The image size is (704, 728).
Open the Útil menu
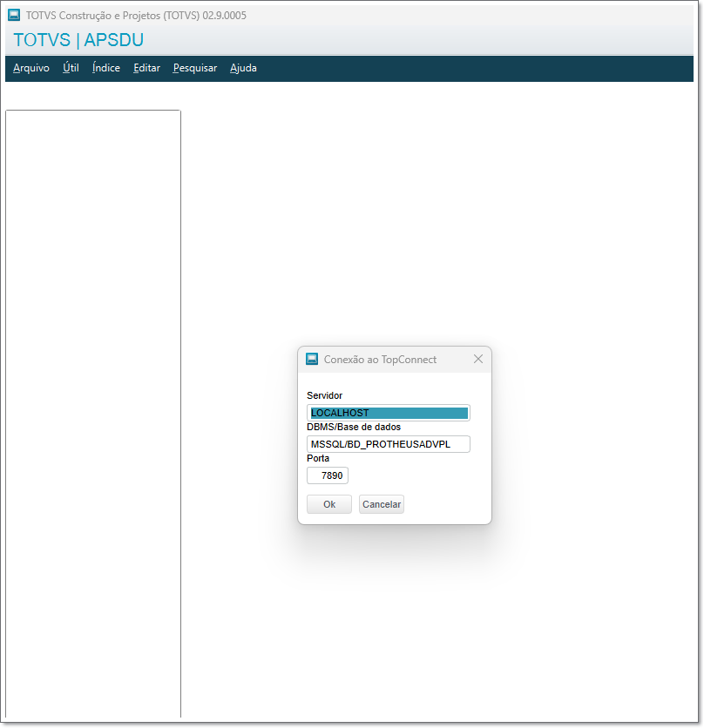pos(71,68)
